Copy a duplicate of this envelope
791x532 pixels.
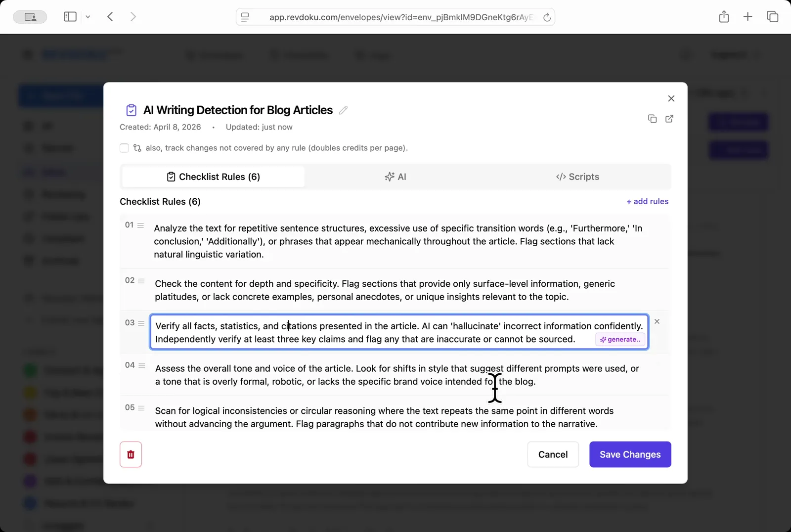652,119
